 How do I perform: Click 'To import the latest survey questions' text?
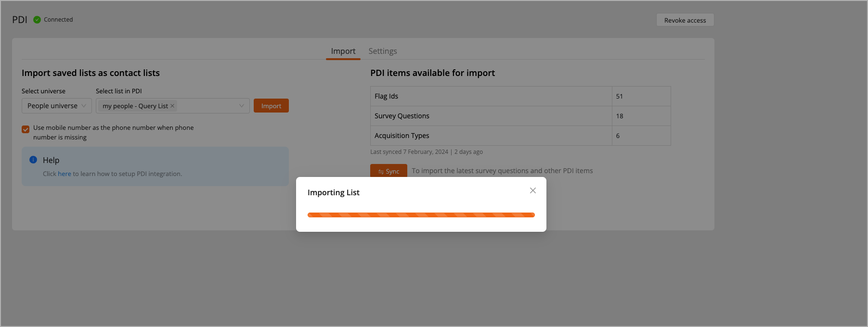click(x=502, y=171)
